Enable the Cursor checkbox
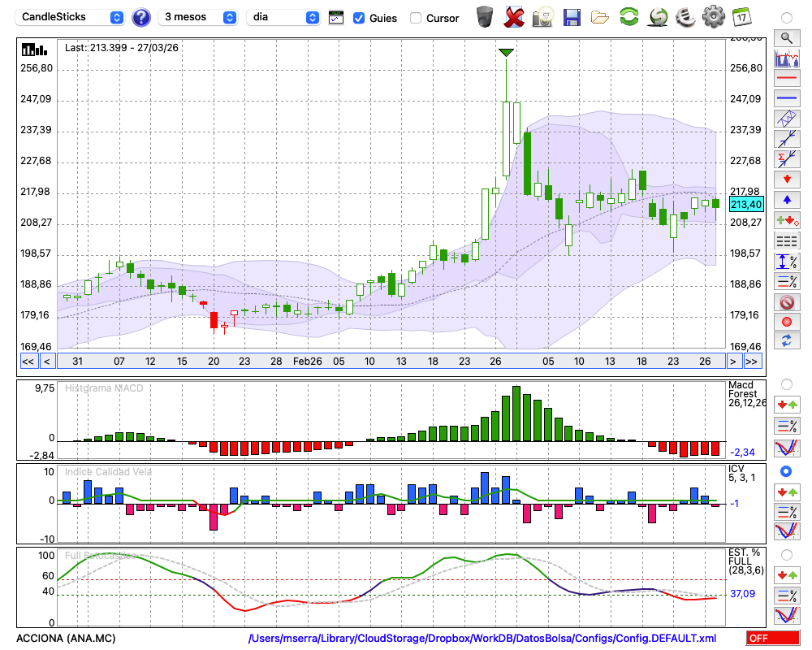This screenshot has width=812, height=650. click(416, 18)
